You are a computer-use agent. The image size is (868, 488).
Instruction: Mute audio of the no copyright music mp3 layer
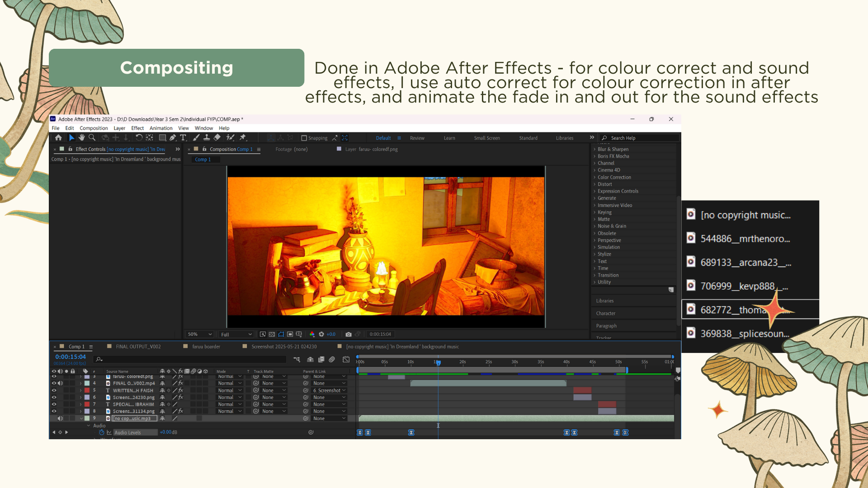pos(60,418)
